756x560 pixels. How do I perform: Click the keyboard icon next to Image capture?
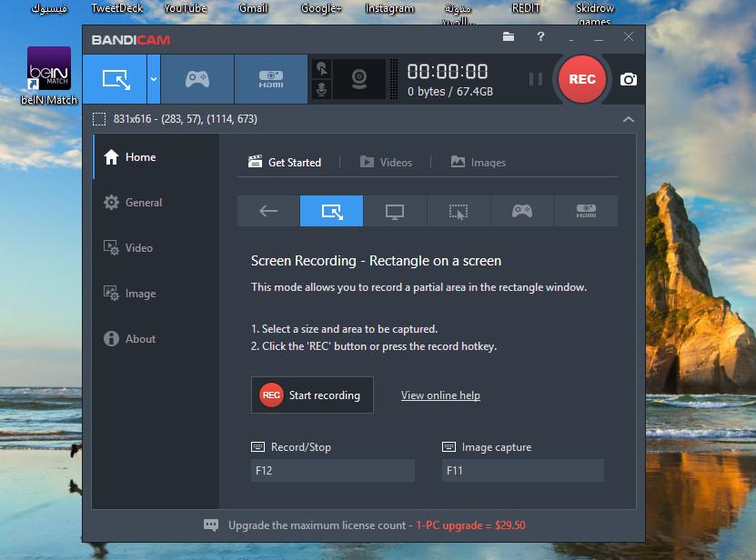(x=449, y=446)
